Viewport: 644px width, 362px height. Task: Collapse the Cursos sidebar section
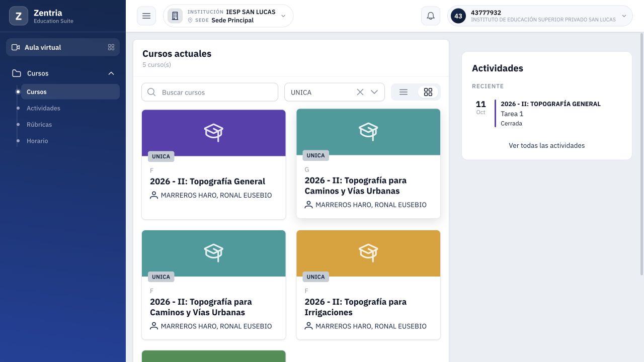(x=111, y=73)
